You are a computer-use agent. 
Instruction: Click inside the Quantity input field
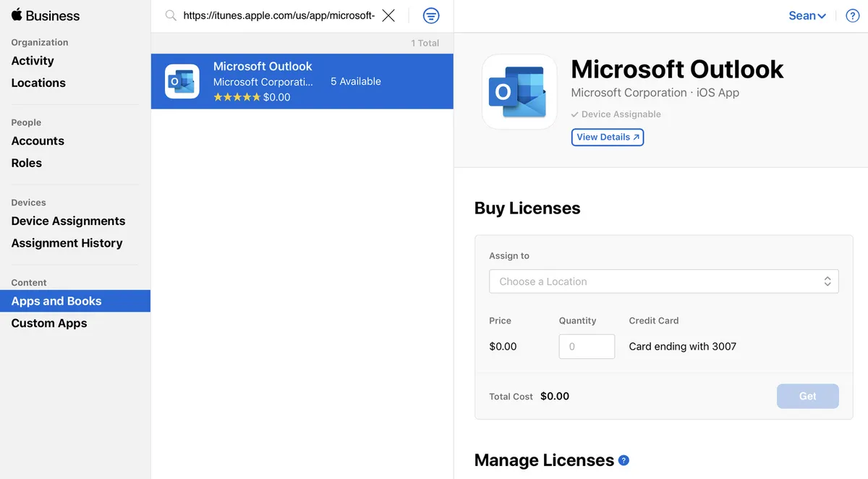point(586,346)
